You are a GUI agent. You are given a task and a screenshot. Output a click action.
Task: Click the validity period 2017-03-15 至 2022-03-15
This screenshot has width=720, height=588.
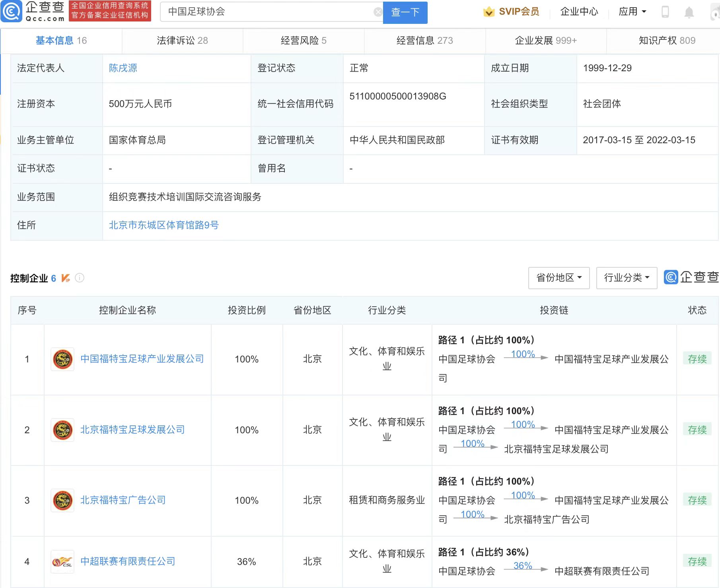639,140
